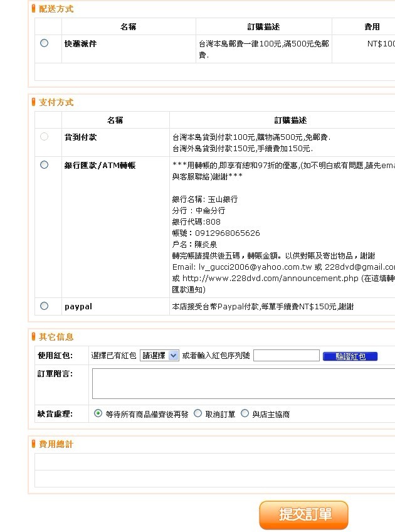Submit the order with 提交訂單 button

303,514
